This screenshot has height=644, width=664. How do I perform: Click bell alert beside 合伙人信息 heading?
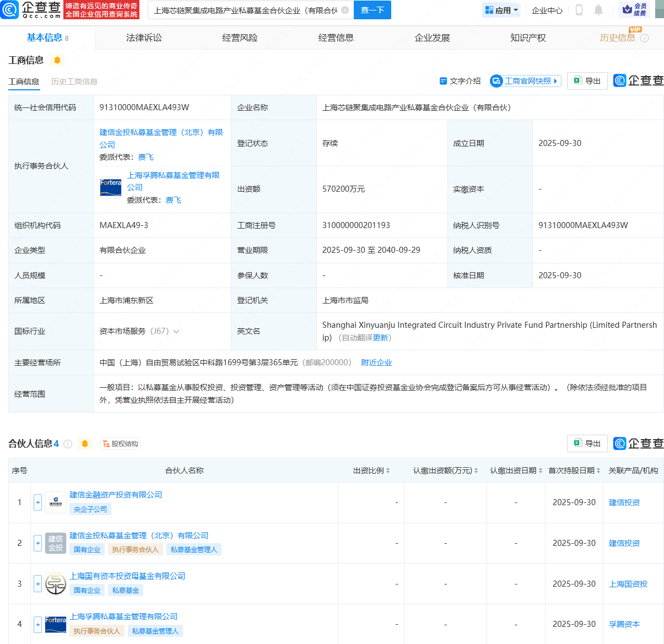tap(85, 444)
